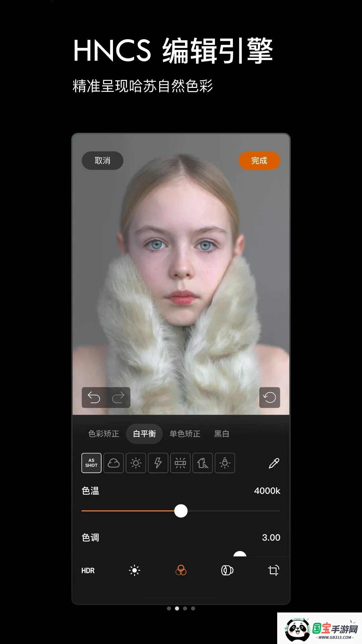Viewport: 362px width, 644px height.
Task: Select the 白平衡 white balance tab
Action: (x=144, y=434)
